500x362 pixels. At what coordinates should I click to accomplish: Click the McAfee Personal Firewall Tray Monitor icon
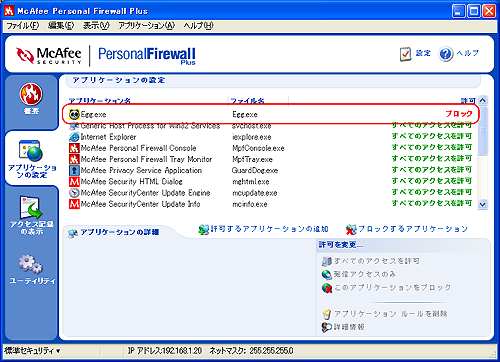pyautogui.click(x=74, y=159)
